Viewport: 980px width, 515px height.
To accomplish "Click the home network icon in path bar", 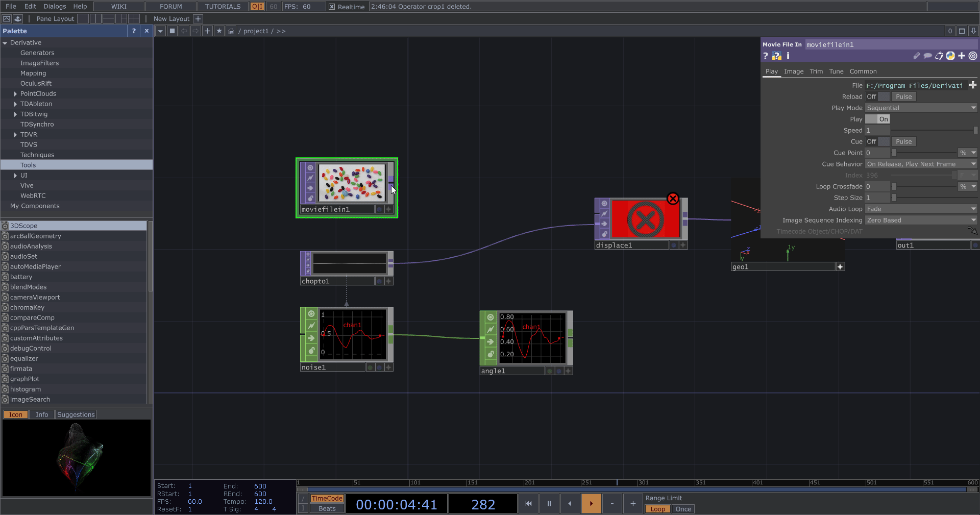I will pyautogui.click(x=231, y=31).
